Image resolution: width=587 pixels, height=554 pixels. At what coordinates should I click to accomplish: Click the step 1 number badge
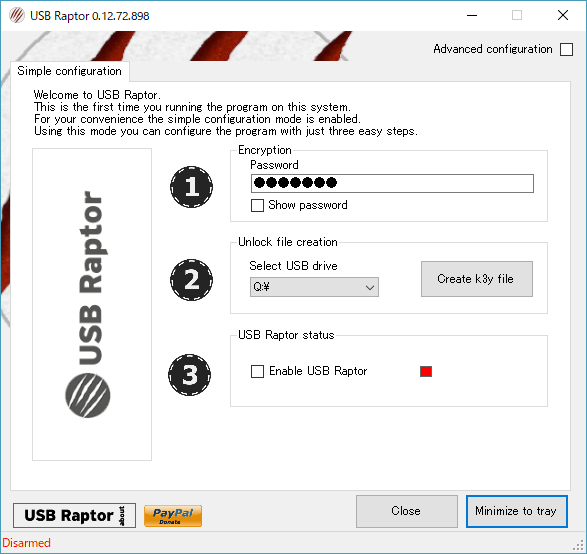191,187
